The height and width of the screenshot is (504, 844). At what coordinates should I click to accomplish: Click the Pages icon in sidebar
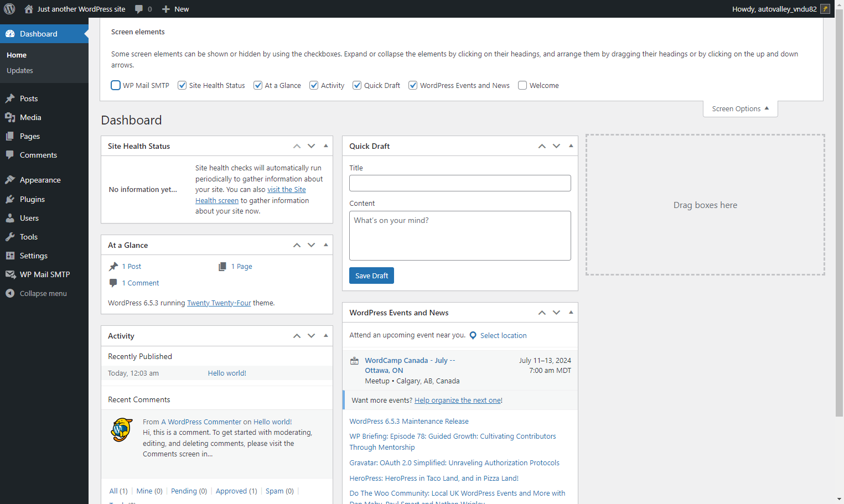pyautogui.click(x=10, y=136)
